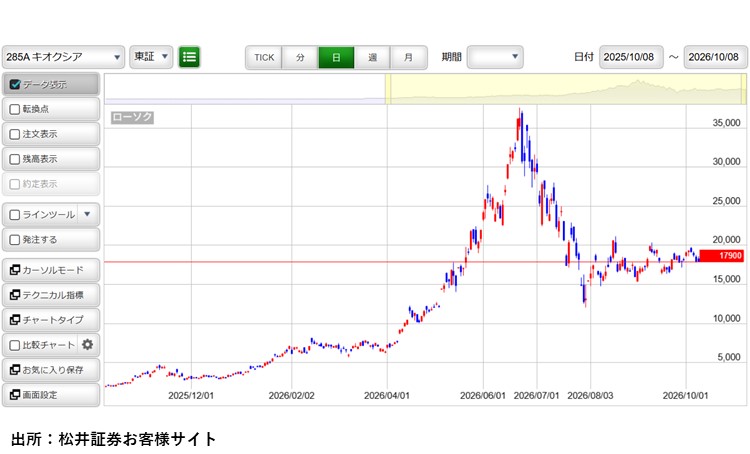
Task: Select the 分 minute timeframe tab
Action: [300, 57]
